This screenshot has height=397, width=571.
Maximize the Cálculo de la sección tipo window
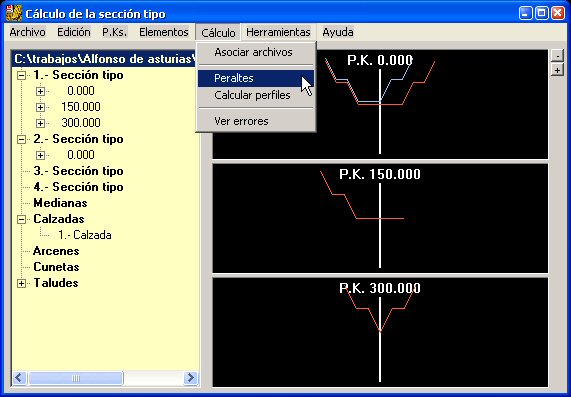pyautogui.click(x=542, y=13)
